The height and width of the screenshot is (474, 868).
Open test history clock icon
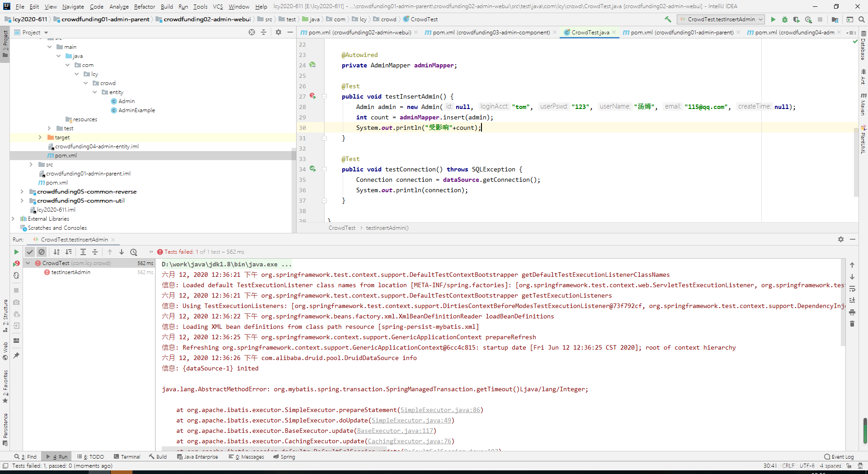click(134, 252)
